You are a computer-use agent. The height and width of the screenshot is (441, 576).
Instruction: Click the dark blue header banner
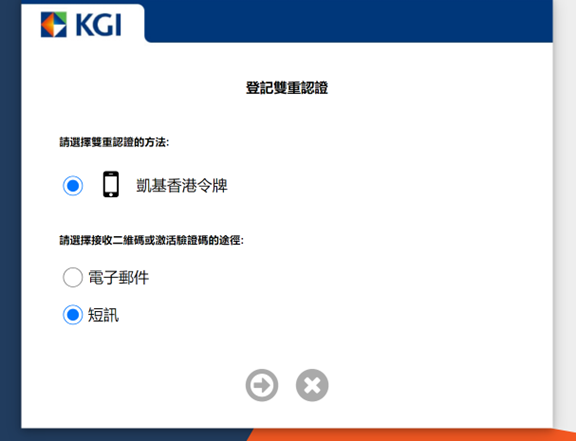[349, 20]
